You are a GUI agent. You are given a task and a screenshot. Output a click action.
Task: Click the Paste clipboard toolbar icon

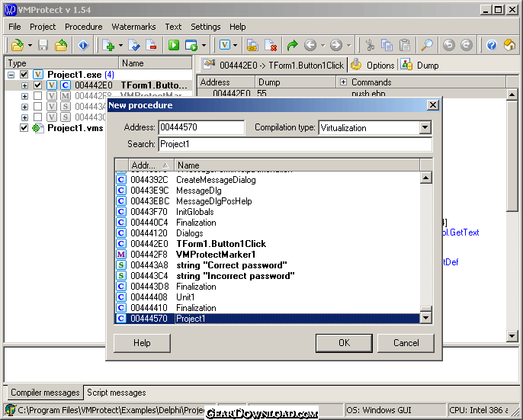[405, 45]
